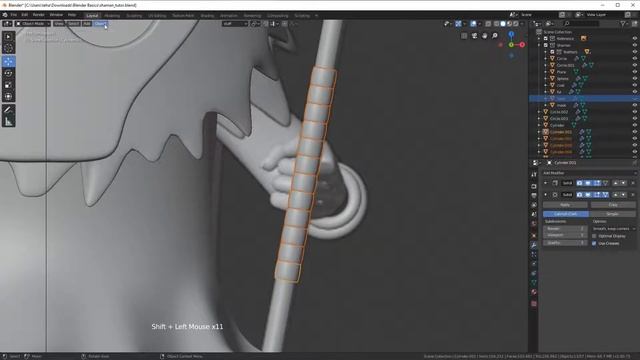
Task: Expand the Circle.002 object tree
Action: 539,112
